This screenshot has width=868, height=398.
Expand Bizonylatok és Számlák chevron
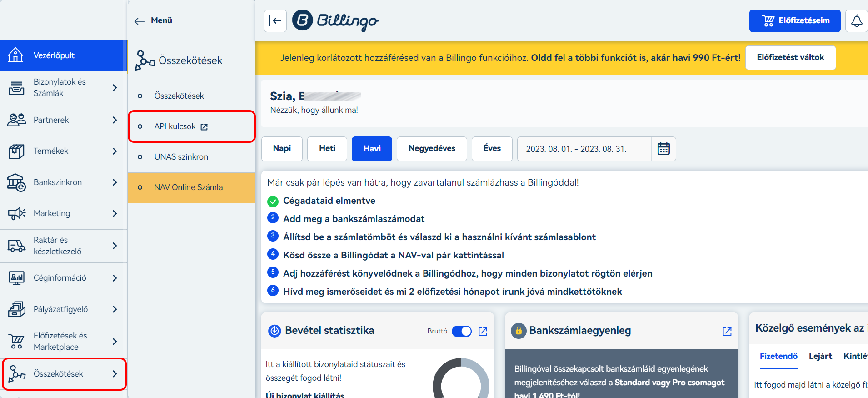115,87
